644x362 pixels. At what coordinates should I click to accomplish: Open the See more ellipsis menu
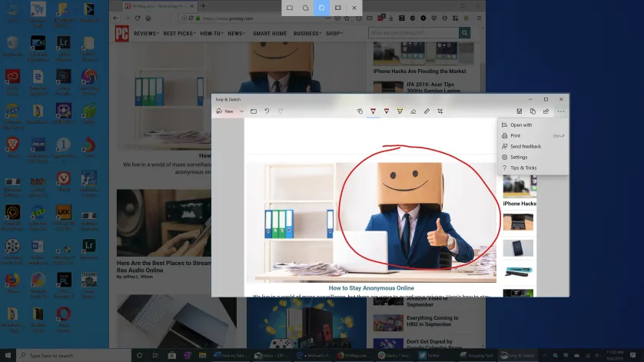[561, 111]
